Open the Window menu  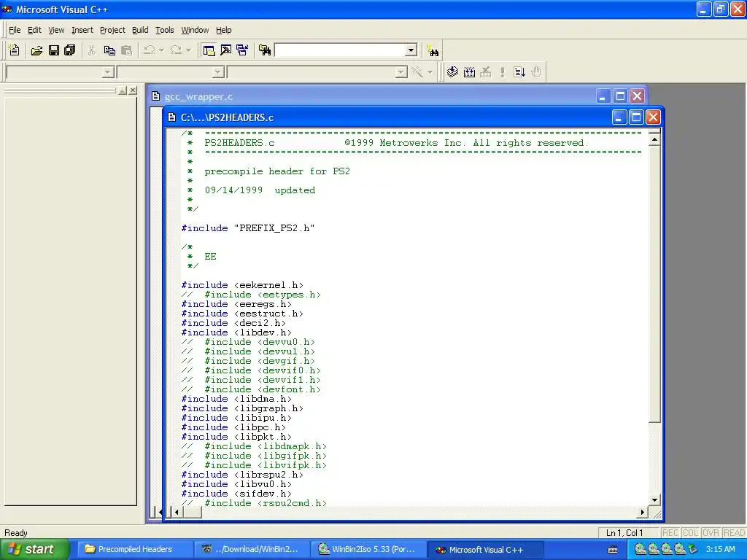coord(195,30)
